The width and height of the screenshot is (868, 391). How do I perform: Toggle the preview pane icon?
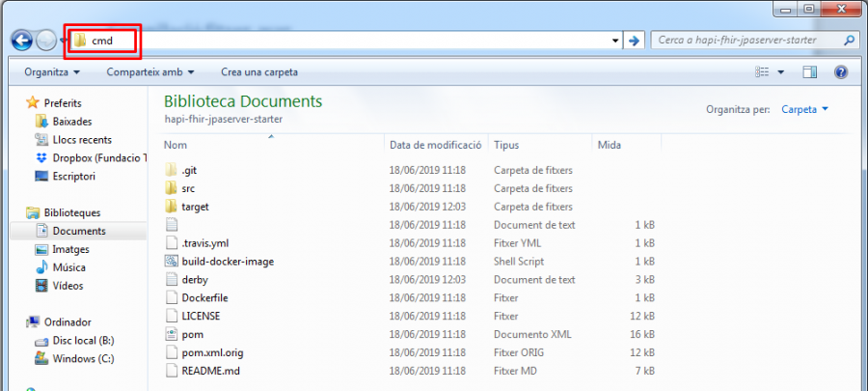pos(810,72)
